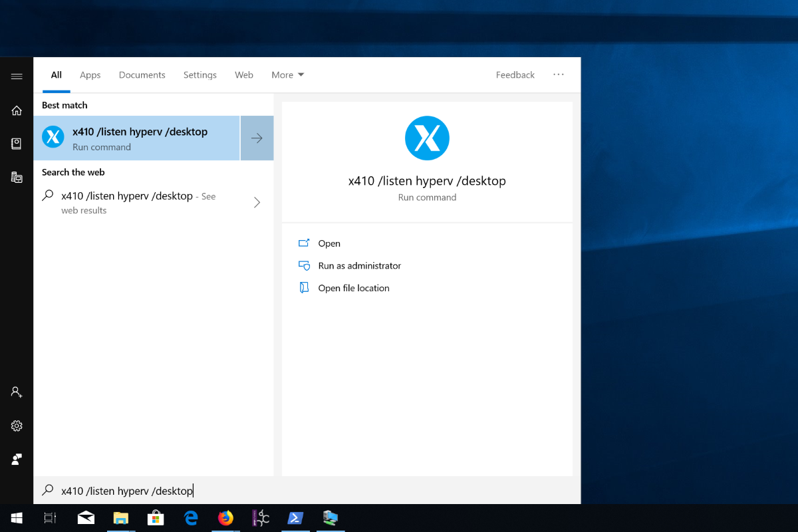Click the search text box

coord(306,491)
